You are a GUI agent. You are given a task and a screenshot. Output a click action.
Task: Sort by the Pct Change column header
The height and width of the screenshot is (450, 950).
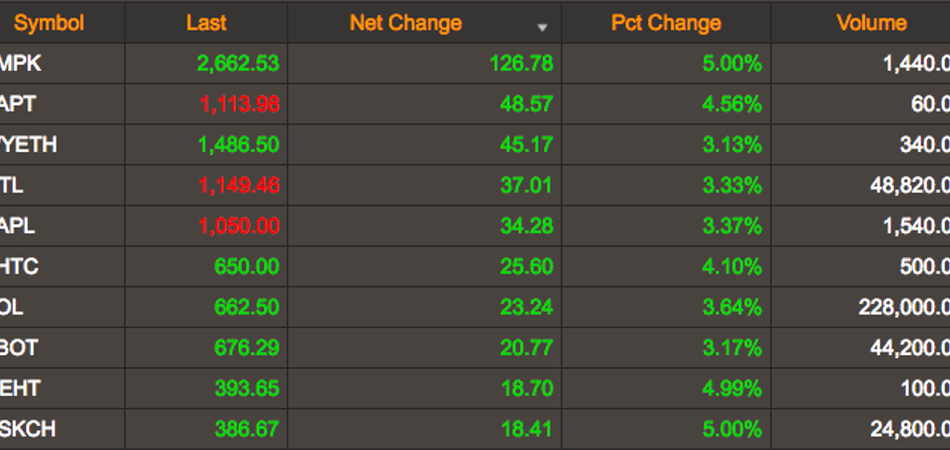(x=666, y=23)
